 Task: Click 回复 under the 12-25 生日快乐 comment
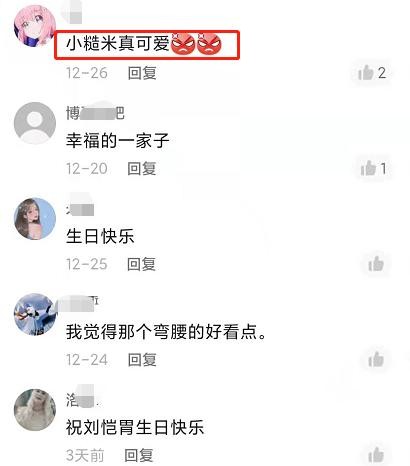point(141,264)
